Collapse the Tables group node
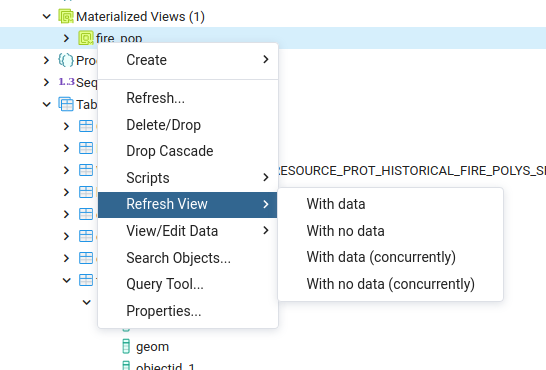546x370 pixels. [46, 104]
